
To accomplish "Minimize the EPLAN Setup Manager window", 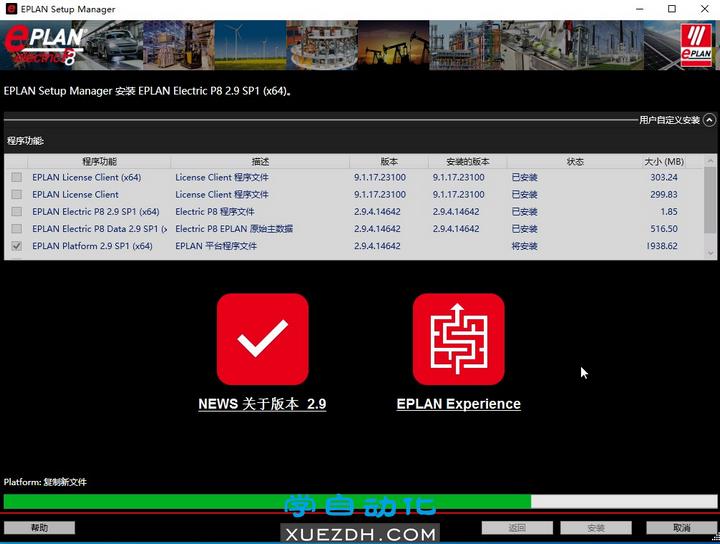I will [640, 9].
